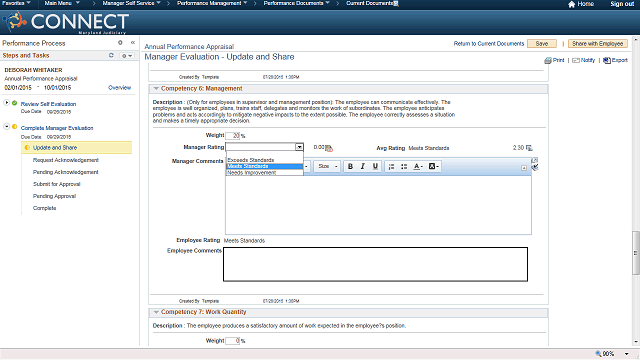Open the font Size dropdown

click(x=327, y=167)
